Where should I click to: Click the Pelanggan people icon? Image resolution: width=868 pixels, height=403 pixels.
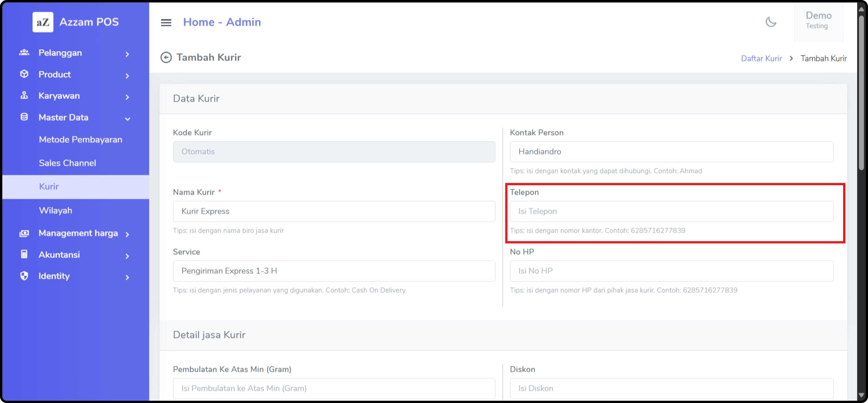point(24,53)
